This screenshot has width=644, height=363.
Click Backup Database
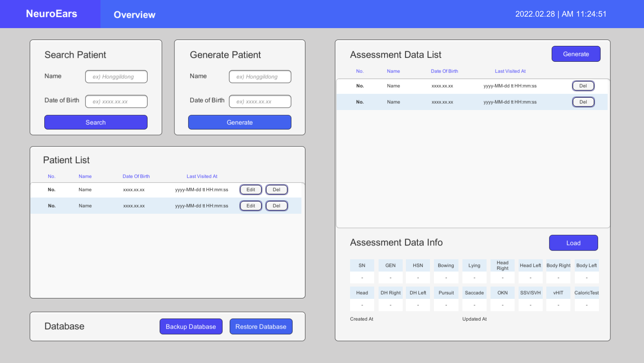[191, 326]
